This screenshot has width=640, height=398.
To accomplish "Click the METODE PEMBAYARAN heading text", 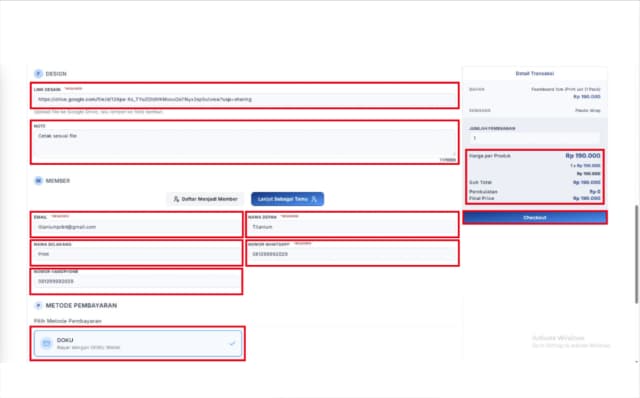I will click(x=81, y=305).
